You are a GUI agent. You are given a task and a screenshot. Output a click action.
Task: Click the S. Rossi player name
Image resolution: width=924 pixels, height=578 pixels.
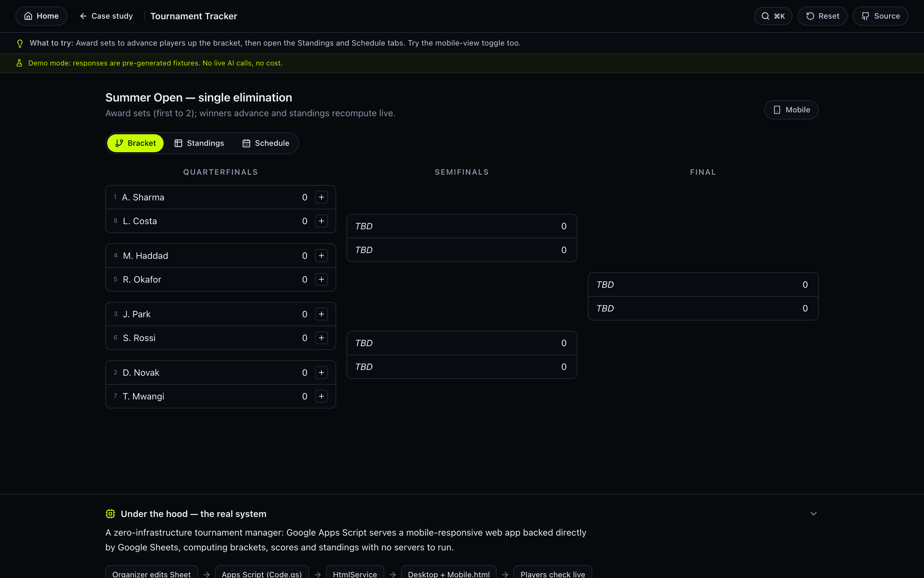(139, 338)
